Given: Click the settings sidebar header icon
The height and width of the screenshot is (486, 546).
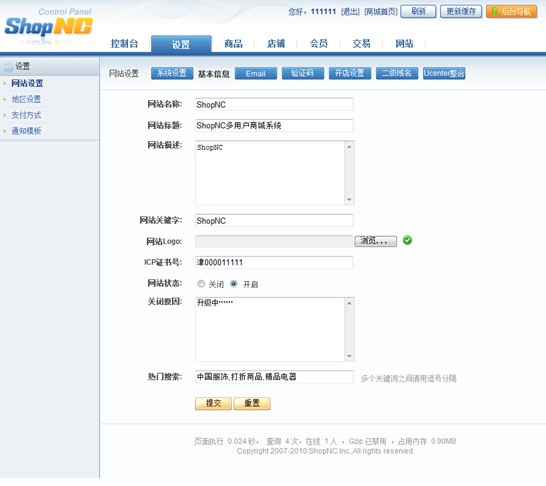Looking at the screenshot, I should point(8,67).
